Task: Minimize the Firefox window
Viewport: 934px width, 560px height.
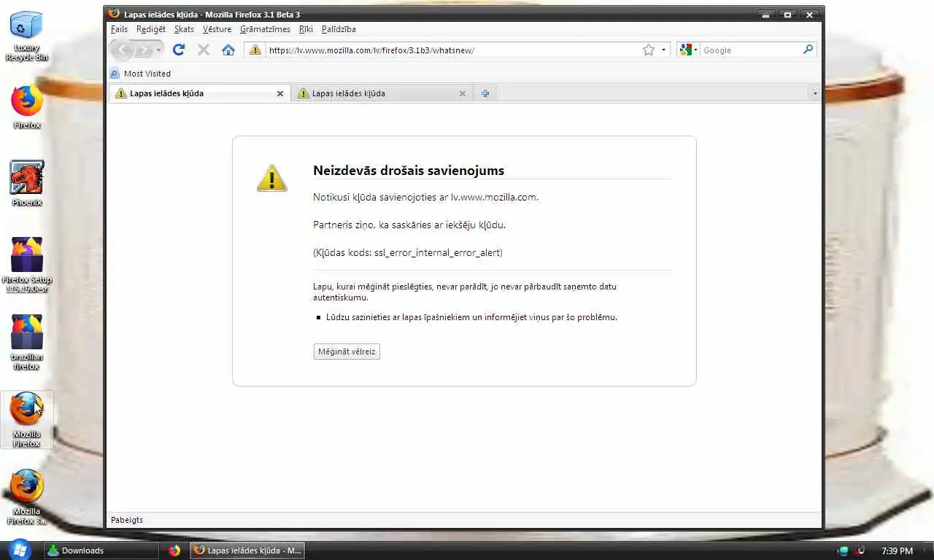Action: (x=765, y=14)
